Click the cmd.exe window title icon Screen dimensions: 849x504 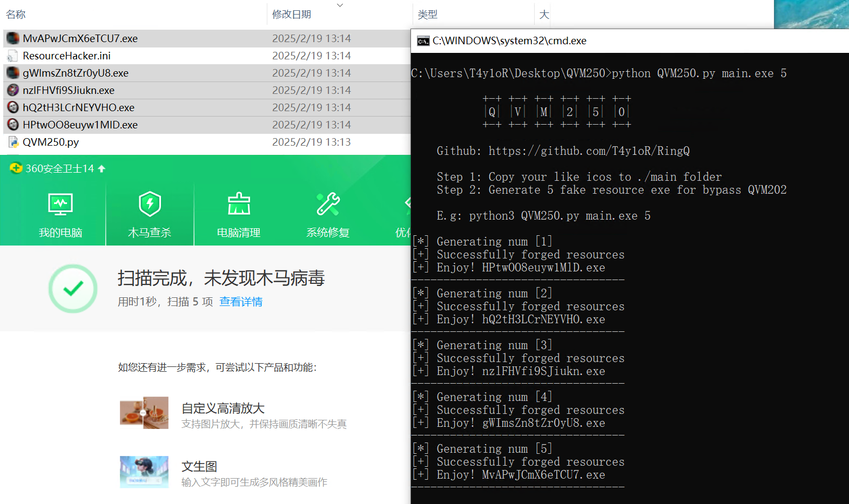click(423, 41)
